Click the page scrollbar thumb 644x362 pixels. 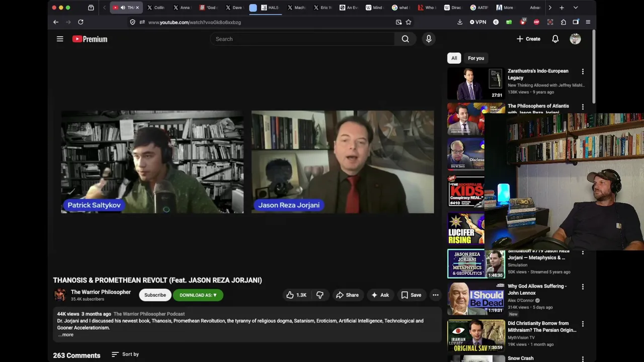pos(594,66)
